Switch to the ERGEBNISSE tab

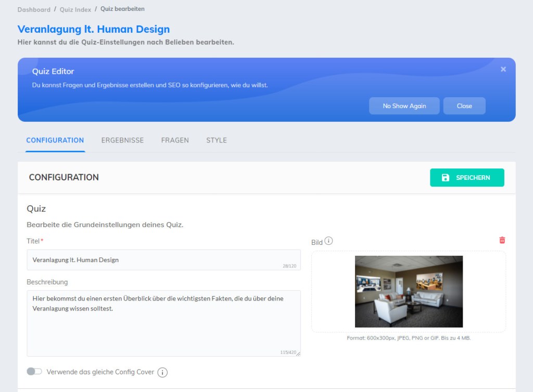tap(122, 140)
